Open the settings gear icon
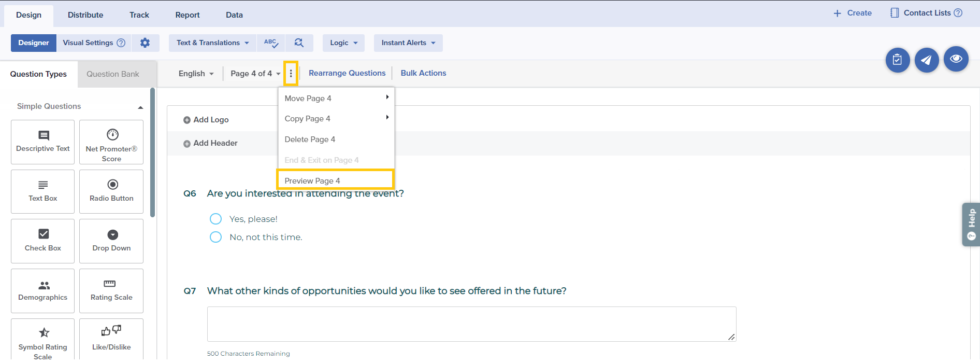This screenshot has width=980, height=363. [x=145, y=43]
